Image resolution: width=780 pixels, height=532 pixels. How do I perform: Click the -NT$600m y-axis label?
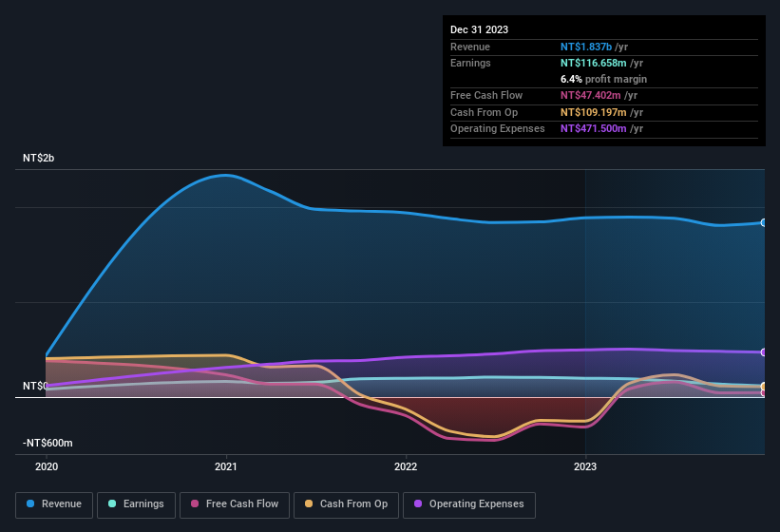[x=48, y=443]
